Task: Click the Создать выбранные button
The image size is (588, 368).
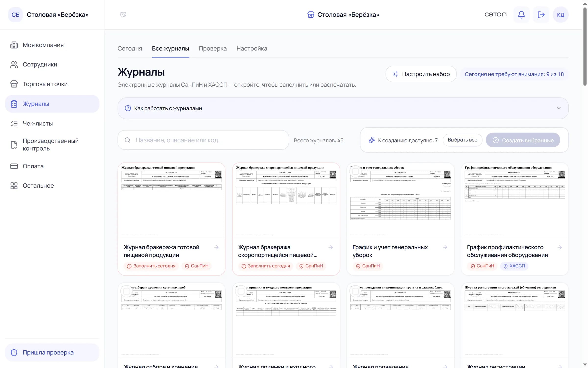Action: pos(523,140)
